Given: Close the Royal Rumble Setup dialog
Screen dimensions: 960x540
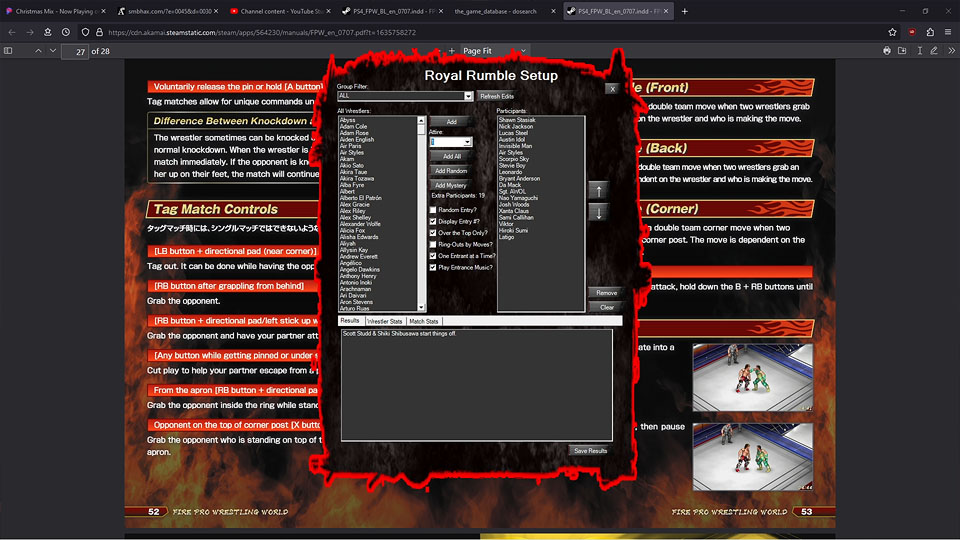Looking at the screenshot, I should click(612, 89).
